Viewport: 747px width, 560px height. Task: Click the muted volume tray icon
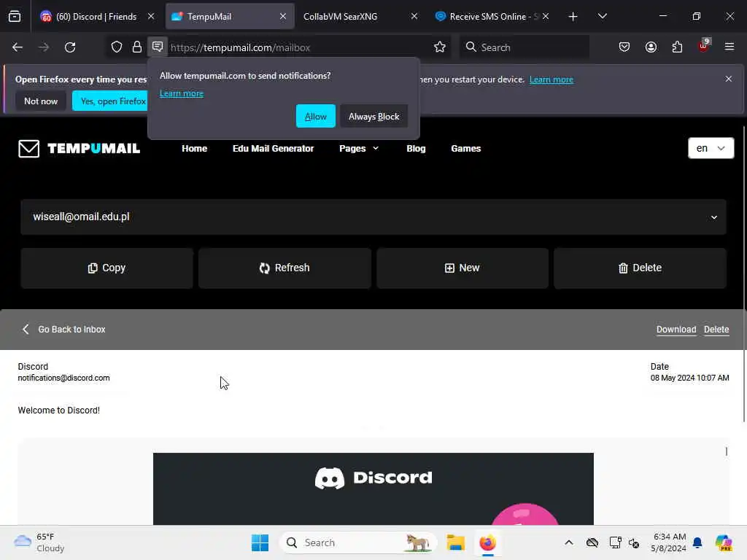[x=634, y=542]
